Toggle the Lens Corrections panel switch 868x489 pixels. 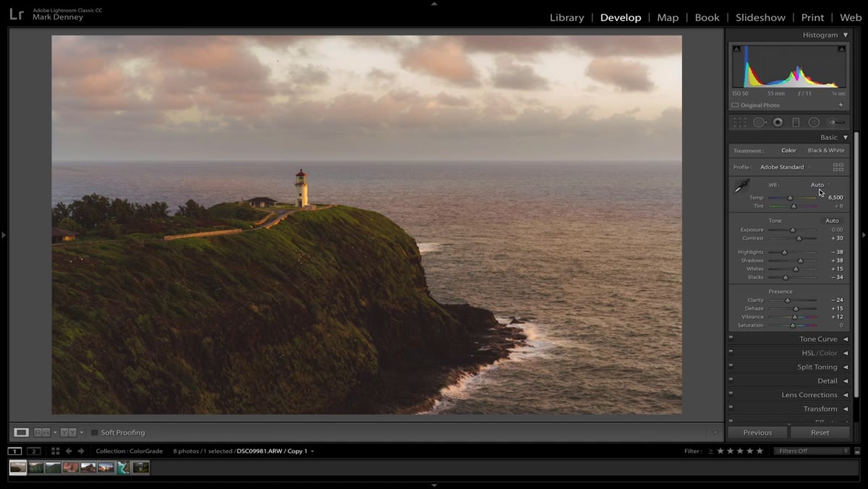[731, 393]
